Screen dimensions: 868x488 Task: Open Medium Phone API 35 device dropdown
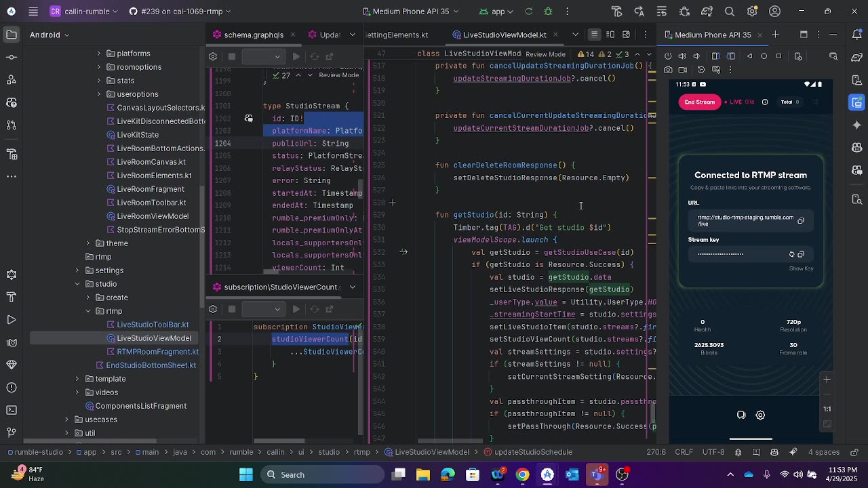(411, 12)
